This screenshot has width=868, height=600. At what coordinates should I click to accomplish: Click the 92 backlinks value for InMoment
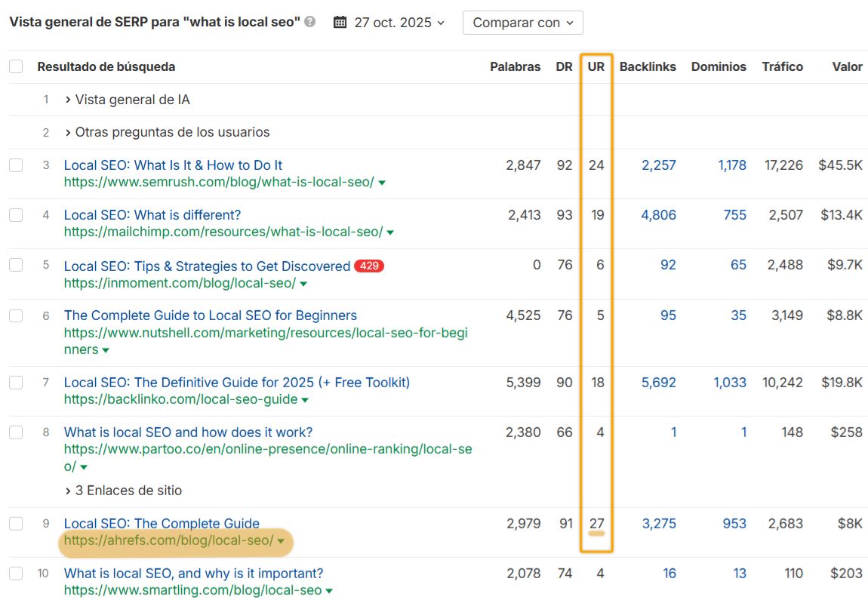click(668, 266)
